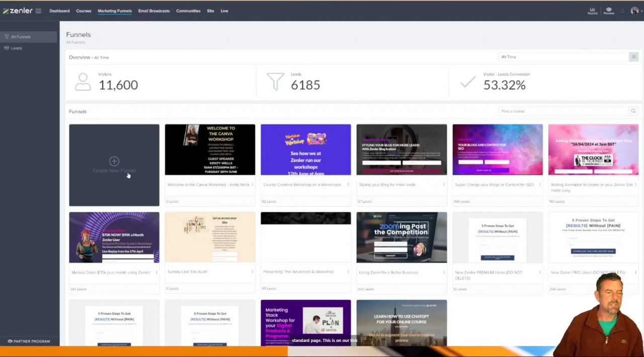Screen dimensions: 644x357
Task: Click the funnel search magnifier icon
Action: tap(633, 111)
